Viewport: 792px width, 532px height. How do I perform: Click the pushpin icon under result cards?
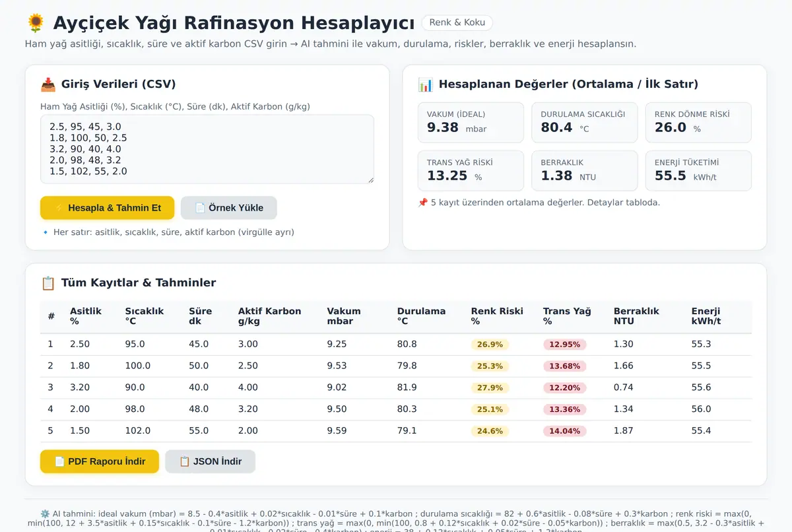point(422,203)
